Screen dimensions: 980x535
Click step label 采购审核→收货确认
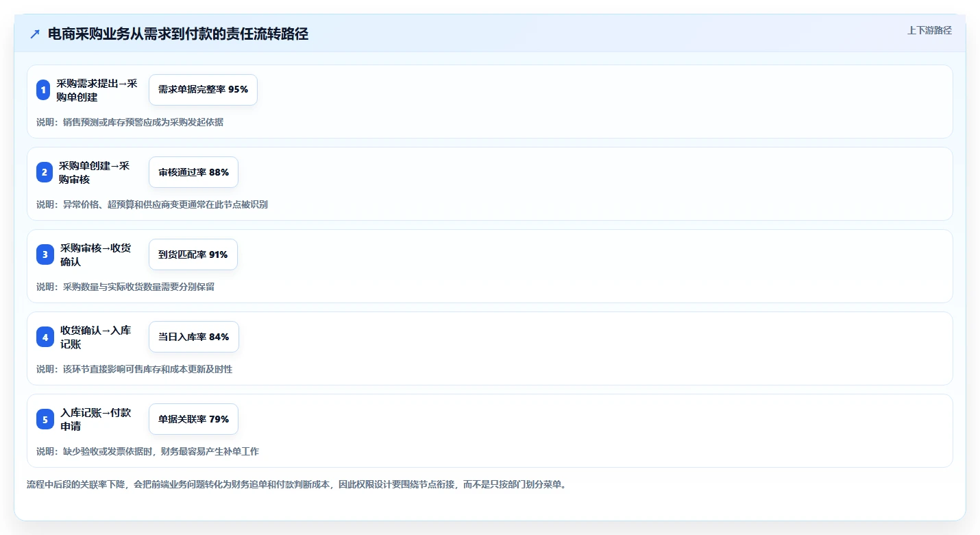[95, 254]
